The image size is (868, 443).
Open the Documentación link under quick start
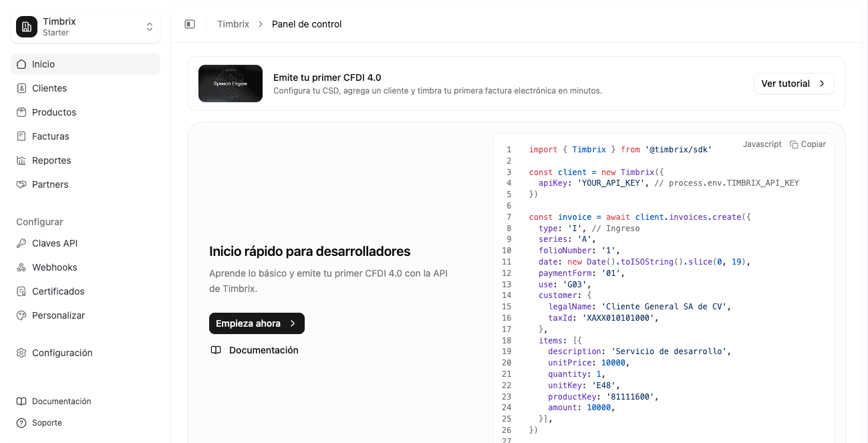264,350
